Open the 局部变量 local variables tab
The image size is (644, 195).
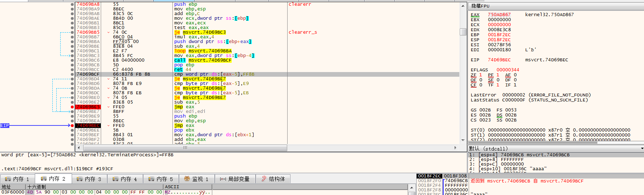click(x=235, y=179)
